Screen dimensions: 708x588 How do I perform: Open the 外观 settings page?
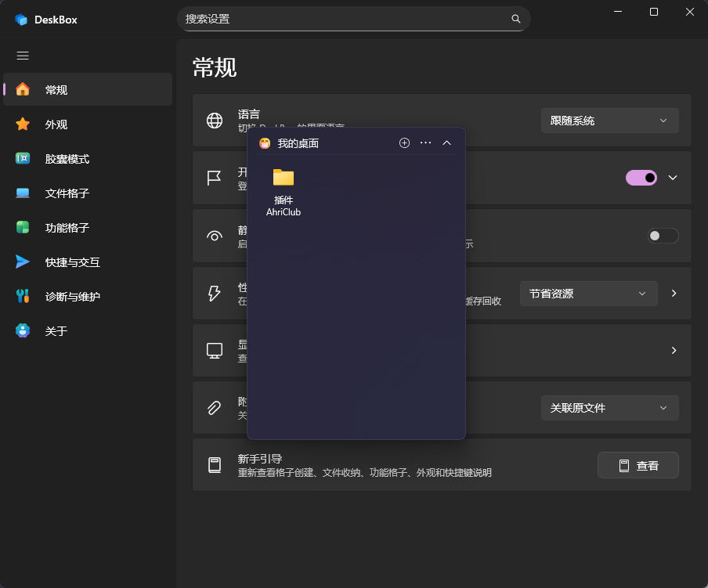pos(88,124)
